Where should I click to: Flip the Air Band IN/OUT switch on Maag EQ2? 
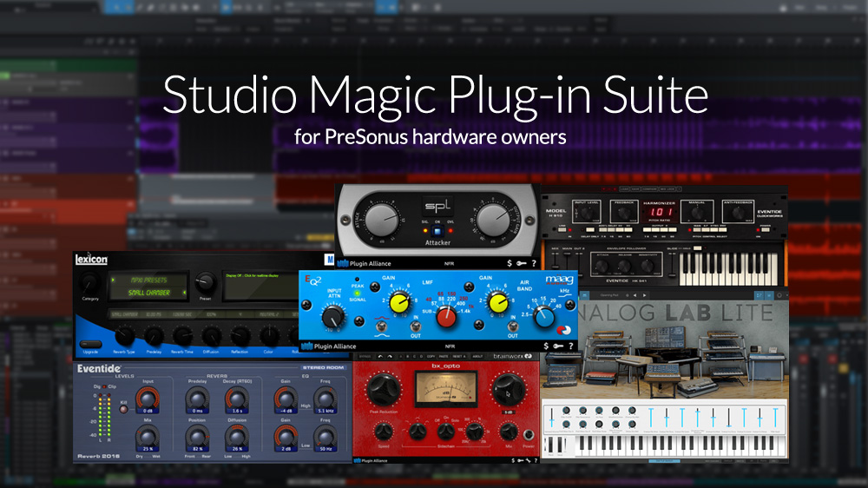tap(513, 326)
